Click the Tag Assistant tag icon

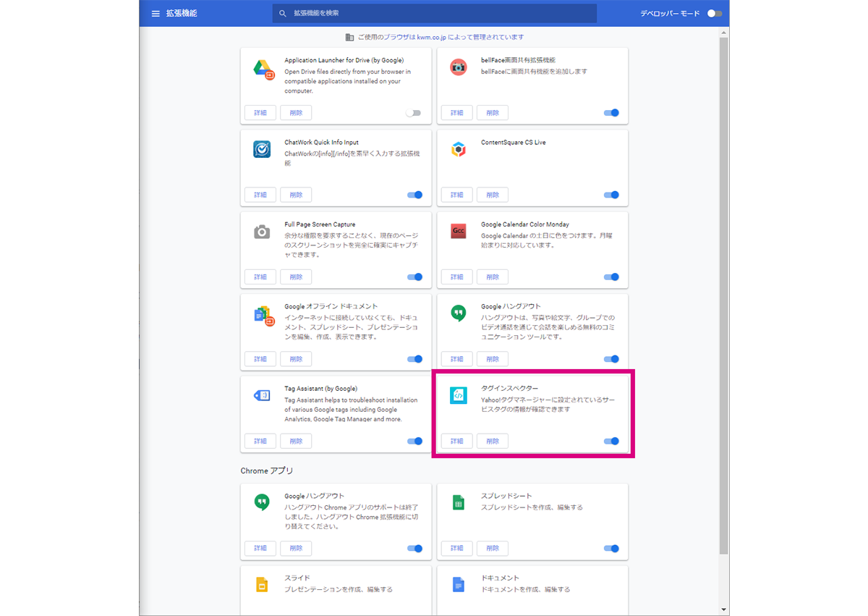pos(262,395)
